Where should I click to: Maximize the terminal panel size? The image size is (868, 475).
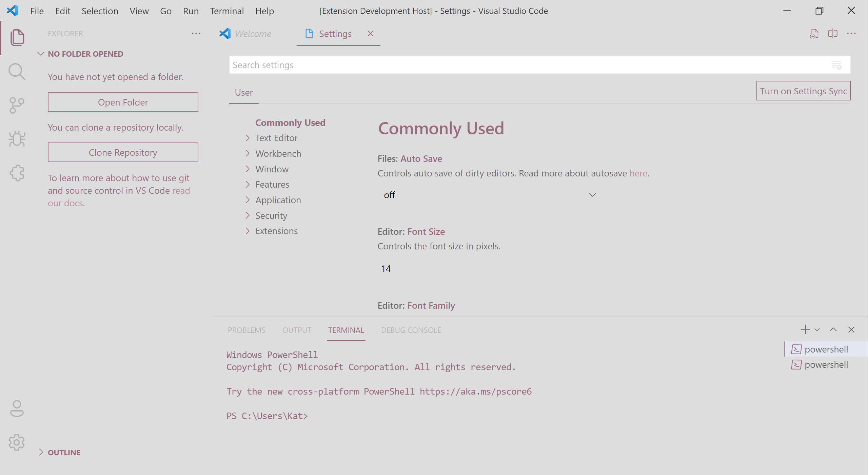tap(833, 329)
